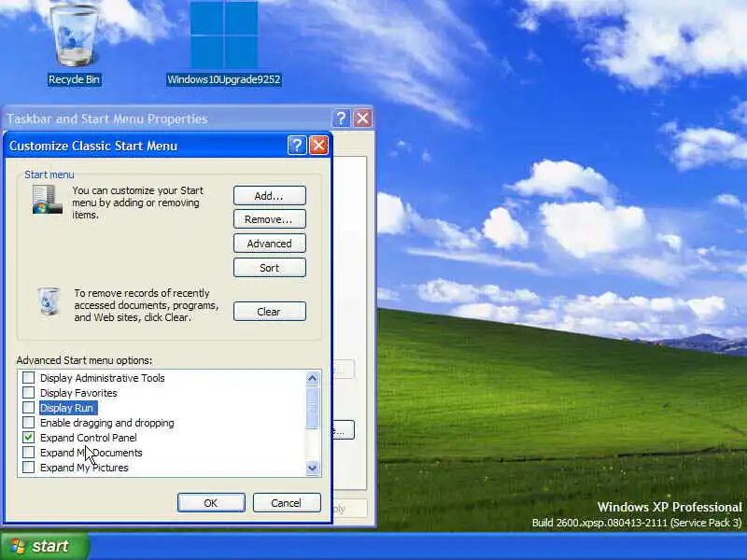Screen dimensions: 747x560
Task: Check Expand My Pictures option
Action: pos(29,468)
